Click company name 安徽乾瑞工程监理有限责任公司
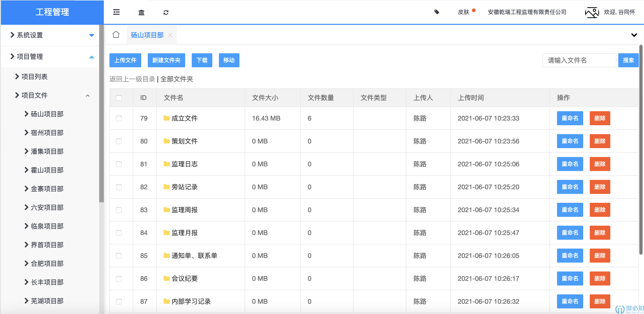Screen dimensions: 644x314 (x=527, y=12)
